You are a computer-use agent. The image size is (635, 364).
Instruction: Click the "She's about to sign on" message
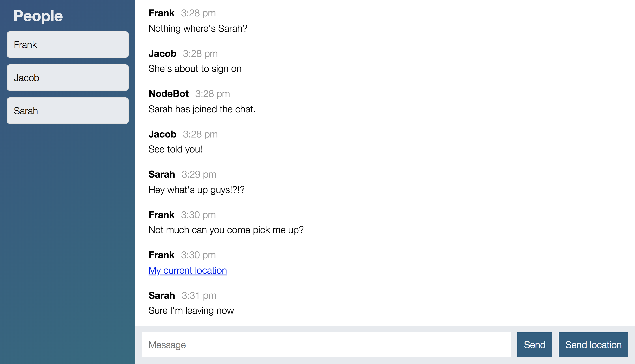click(x=195, y=69)
